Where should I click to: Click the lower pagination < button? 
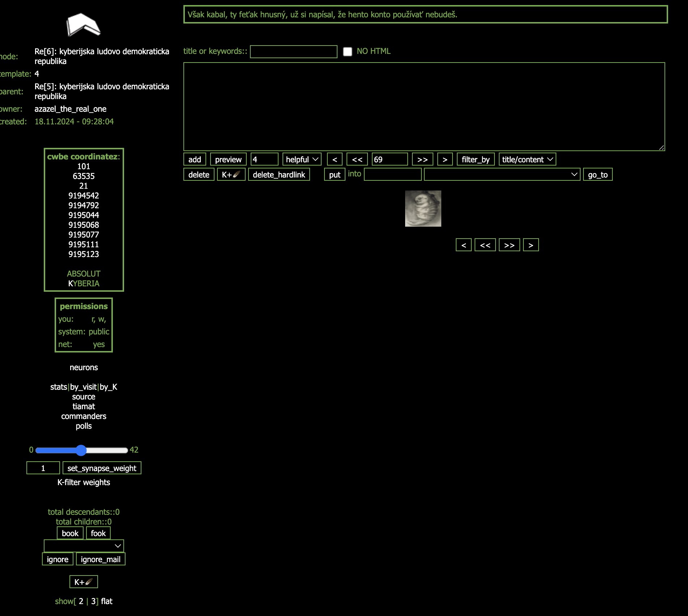tap(464, 245)
